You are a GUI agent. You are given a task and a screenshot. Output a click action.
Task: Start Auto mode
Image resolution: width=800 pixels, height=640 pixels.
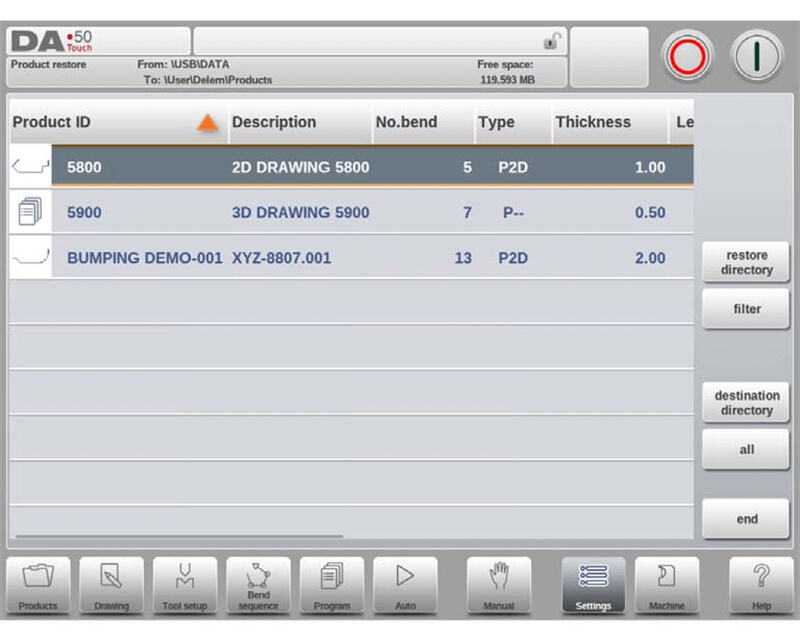[x=405, y=586]
